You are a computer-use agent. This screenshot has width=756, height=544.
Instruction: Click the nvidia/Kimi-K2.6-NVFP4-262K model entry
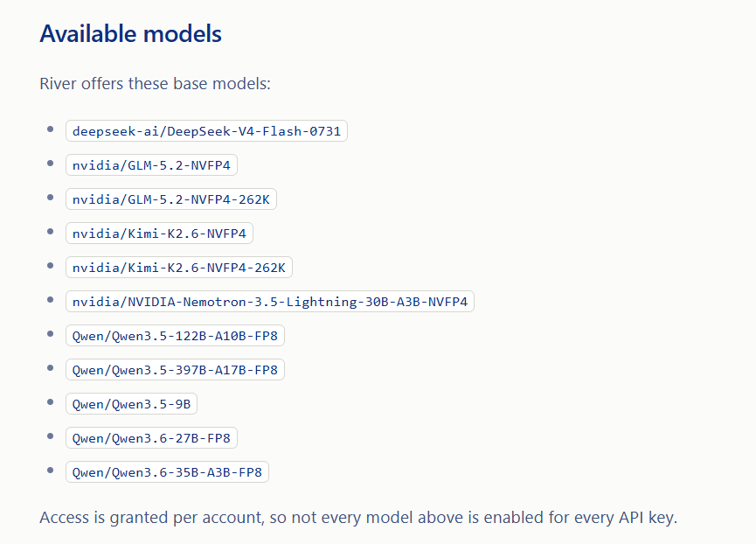pos(179,268)
